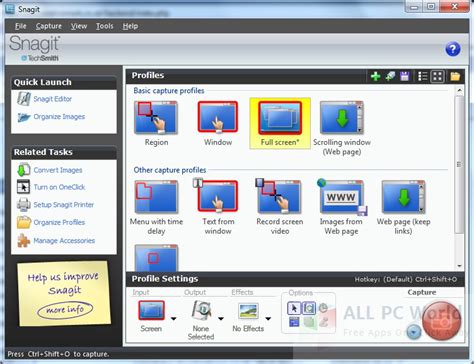
Task: Select the Region capture profile
Action: coord(156,124)
